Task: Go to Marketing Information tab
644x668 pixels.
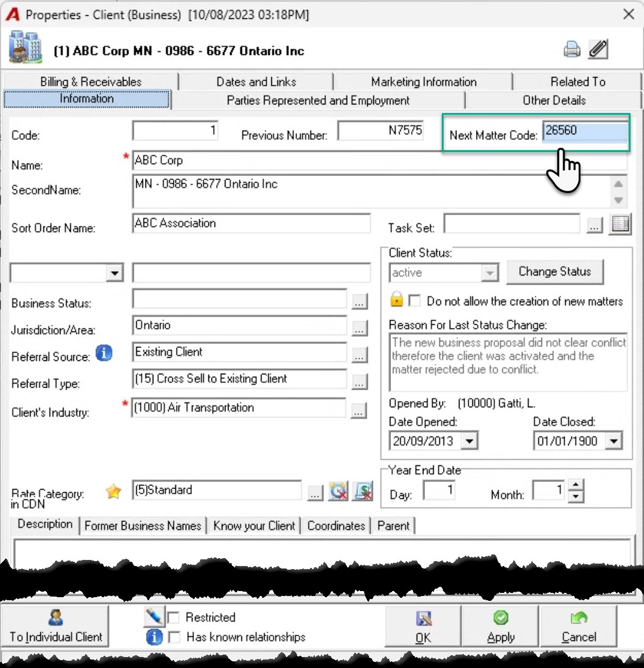Action: pos(423,81)
